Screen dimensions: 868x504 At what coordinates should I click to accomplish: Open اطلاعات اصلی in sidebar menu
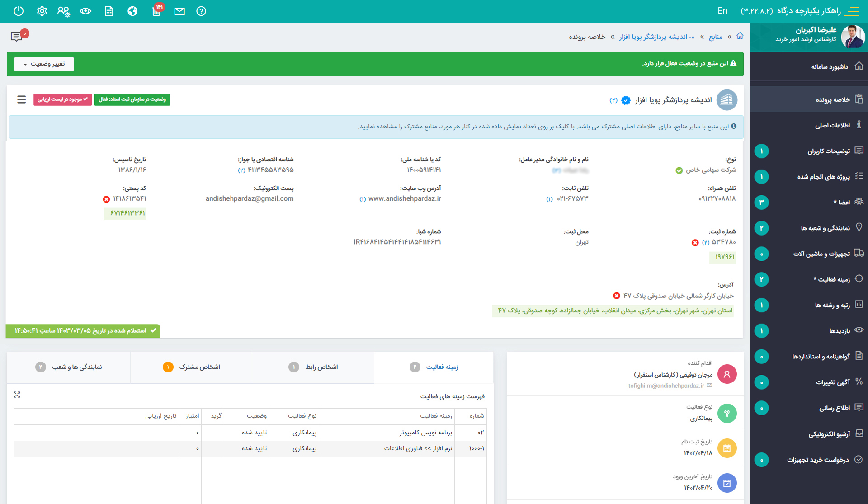tap(832, 125)
